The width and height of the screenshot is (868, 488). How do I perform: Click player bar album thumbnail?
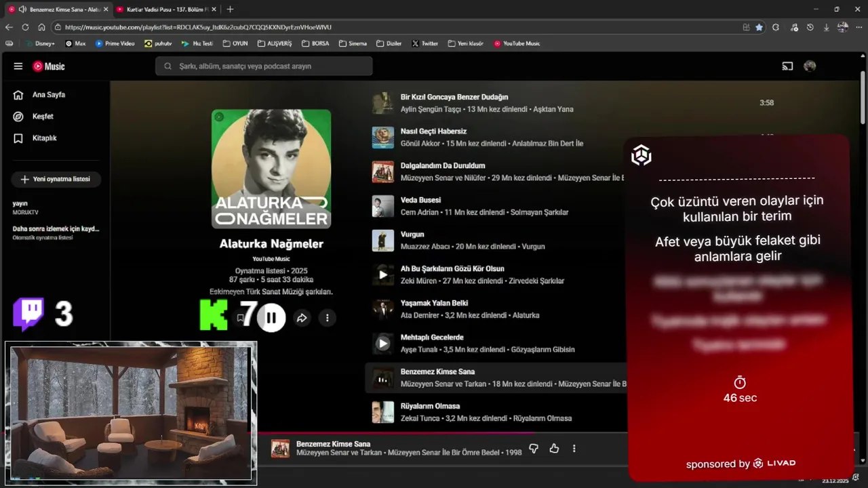coord(280,449)
